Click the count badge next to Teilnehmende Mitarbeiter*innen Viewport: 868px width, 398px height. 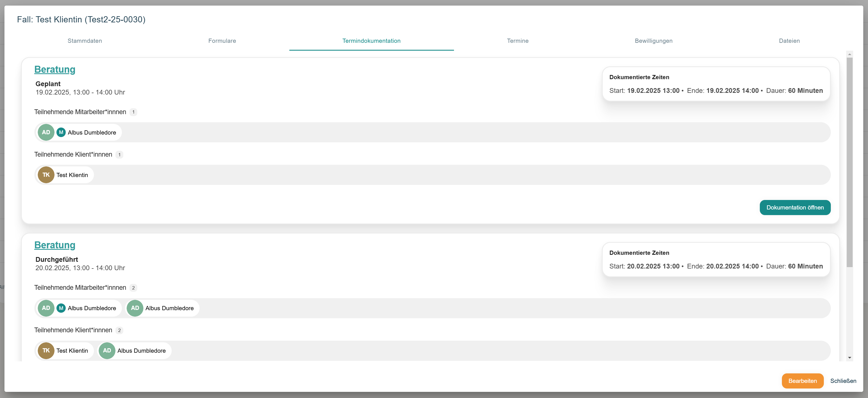tap(133, 112)
